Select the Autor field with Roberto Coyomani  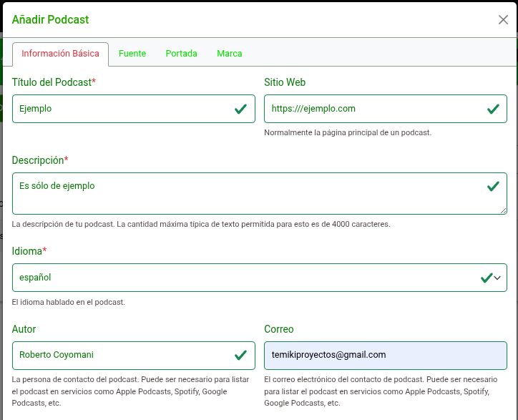coord(122,355)
